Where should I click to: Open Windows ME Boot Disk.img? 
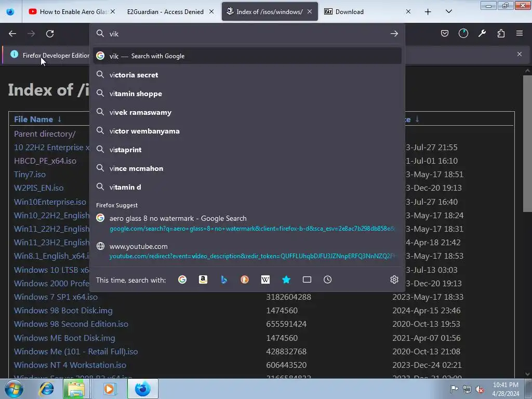(64, 338)
